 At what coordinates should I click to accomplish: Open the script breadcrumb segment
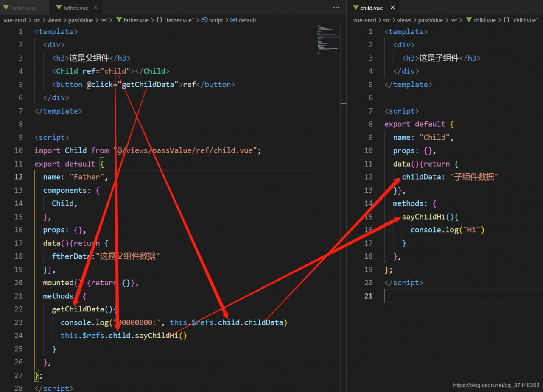(212, 20)
